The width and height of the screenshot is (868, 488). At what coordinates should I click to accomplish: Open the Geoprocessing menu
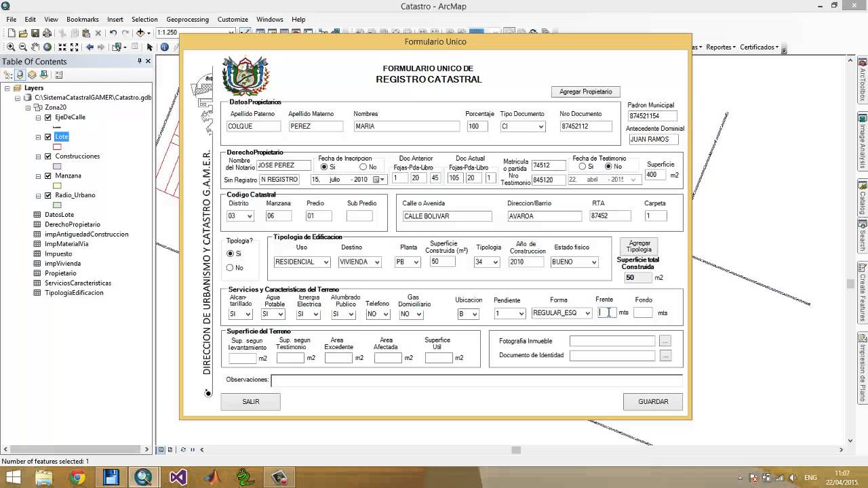187,19
